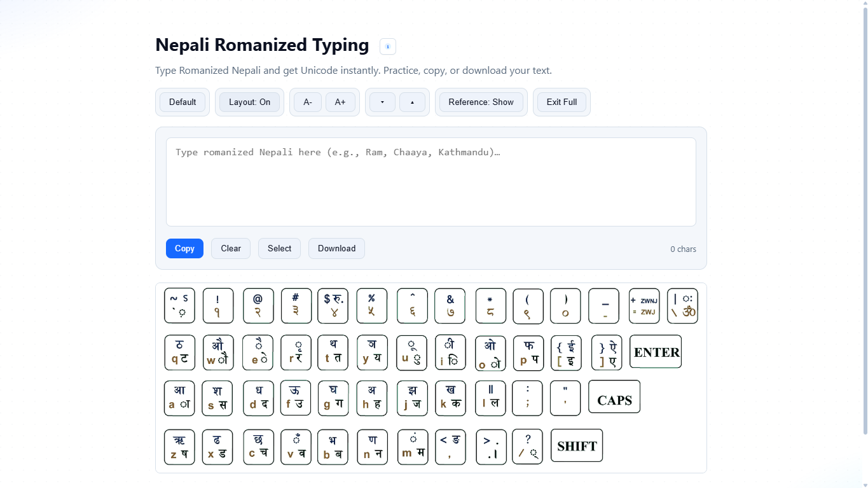Image resolution: width=868 pixels, height=488 pixels.
Task: Download your typed text
Action: (336, 248)
